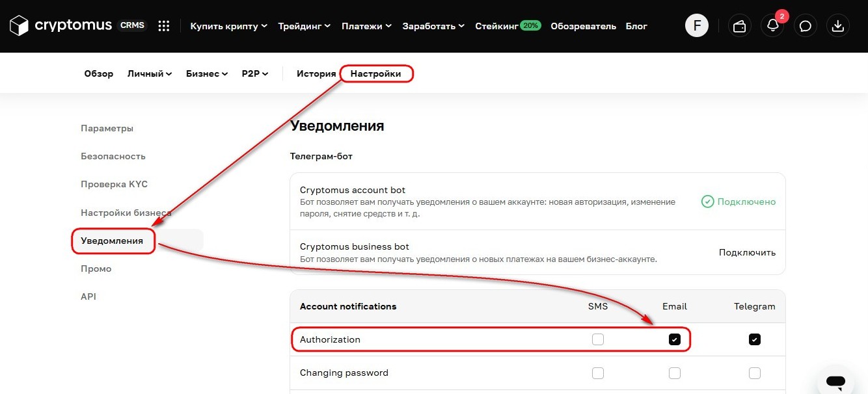
Task: Open the F profile avatar
Action: click(x=697, y=26)
